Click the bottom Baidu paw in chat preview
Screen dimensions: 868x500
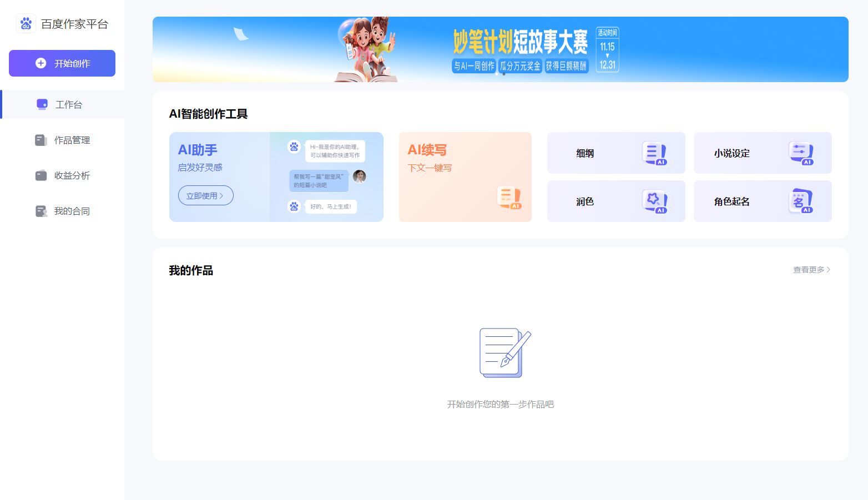294,206
